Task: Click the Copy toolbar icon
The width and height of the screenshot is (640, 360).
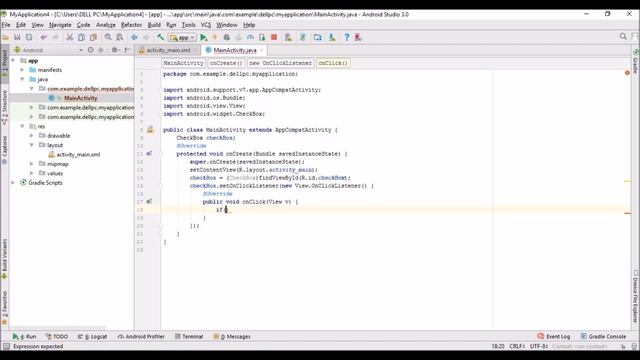Action: (x=82, y=38)
